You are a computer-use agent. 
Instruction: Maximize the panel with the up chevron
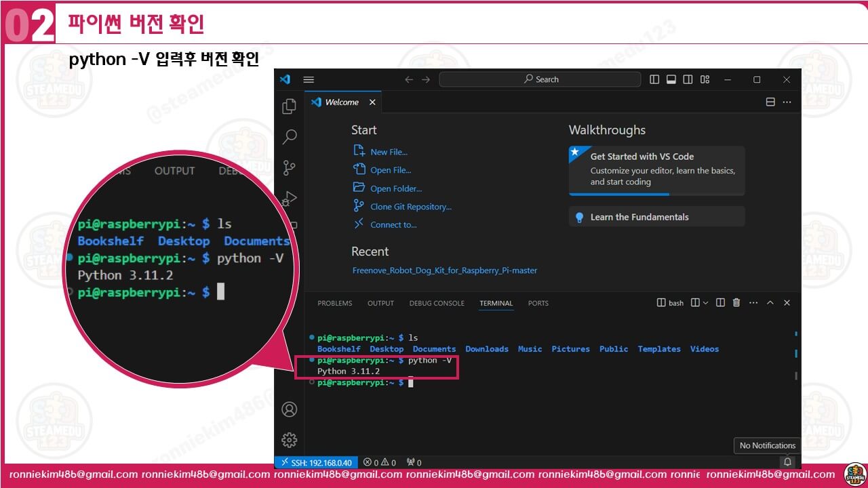[x=770, y=303]
